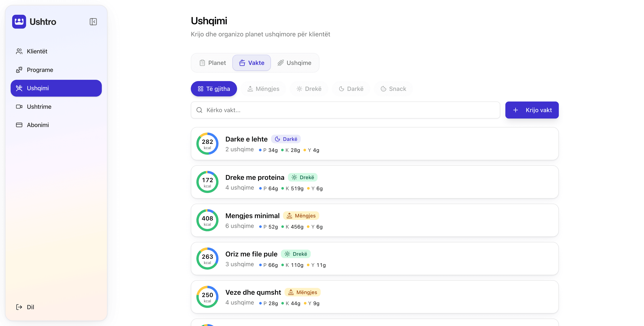The width and height of the screenshot is (644, 326).
Task: Select the Të gjitha filter
Action: (214, 89)
